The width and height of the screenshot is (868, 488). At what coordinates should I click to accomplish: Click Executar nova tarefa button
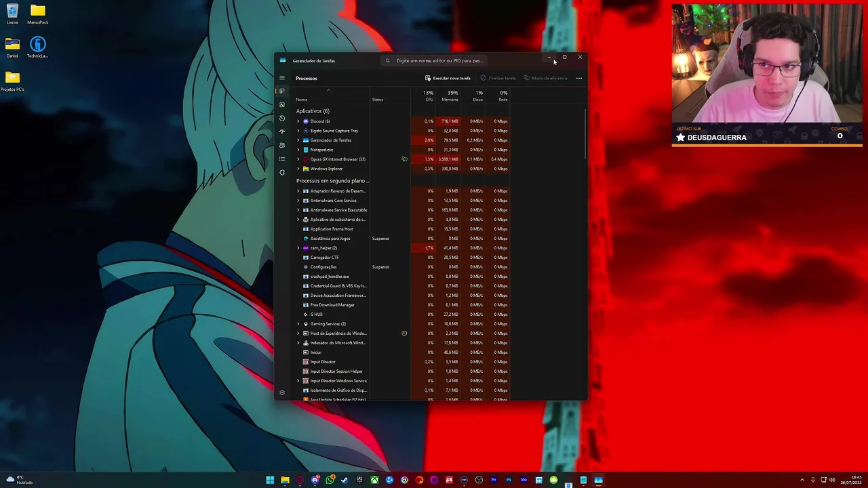[448, 78]
